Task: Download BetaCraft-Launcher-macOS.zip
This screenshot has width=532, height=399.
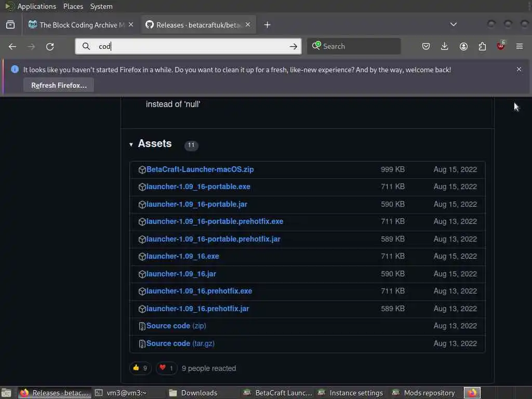Action: [x=200, y=169]
